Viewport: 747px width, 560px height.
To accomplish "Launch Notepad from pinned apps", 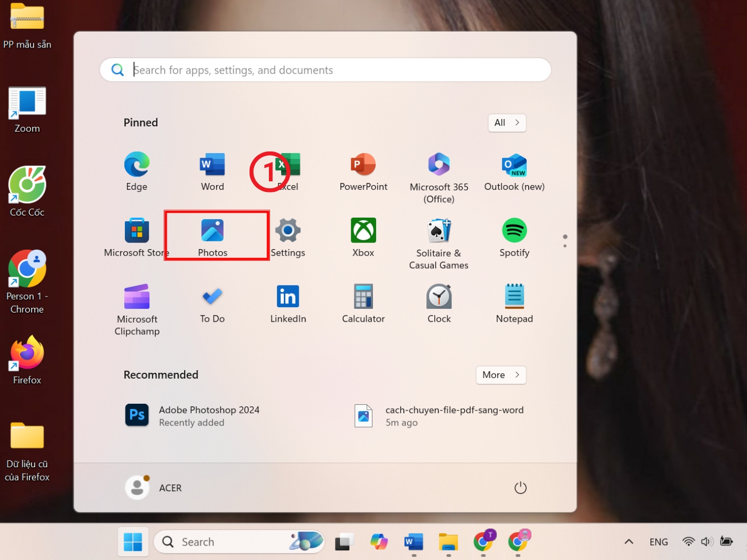I will [514, 304].
